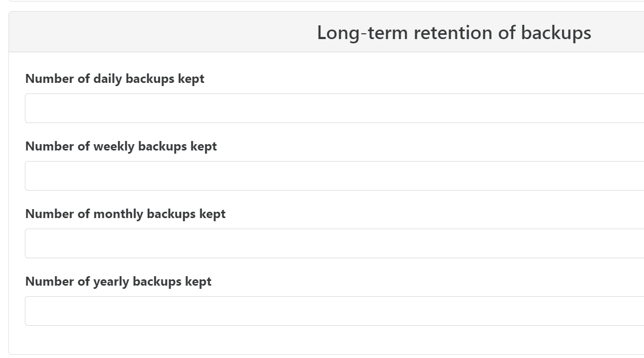
Task: Click the monthly backups kept input field
Action: 334,243
